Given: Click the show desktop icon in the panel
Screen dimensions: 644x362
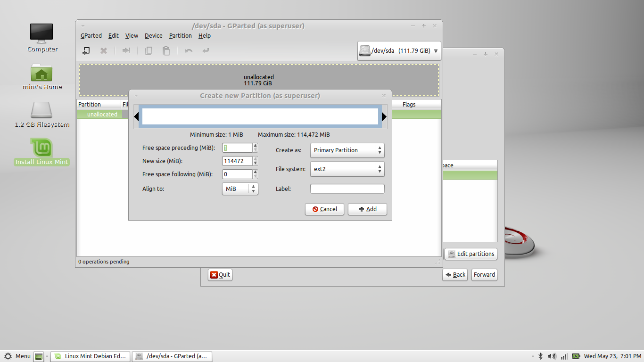Looking at the screenshot, I should click(x=39, y=356).
